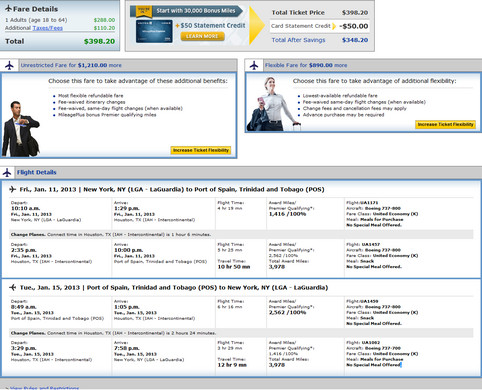The width and height of the screenshot is (482, 390).
Task: Click the airplane icon beside Flight Details heading
Action: click(7, 172)
